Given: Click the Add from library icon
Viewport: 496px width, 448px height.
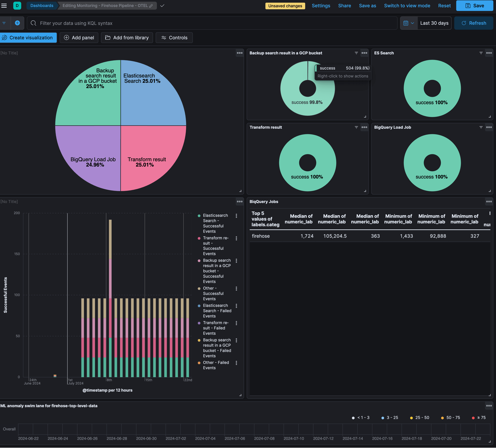Looking at the screenshot, I should (108, 38).
